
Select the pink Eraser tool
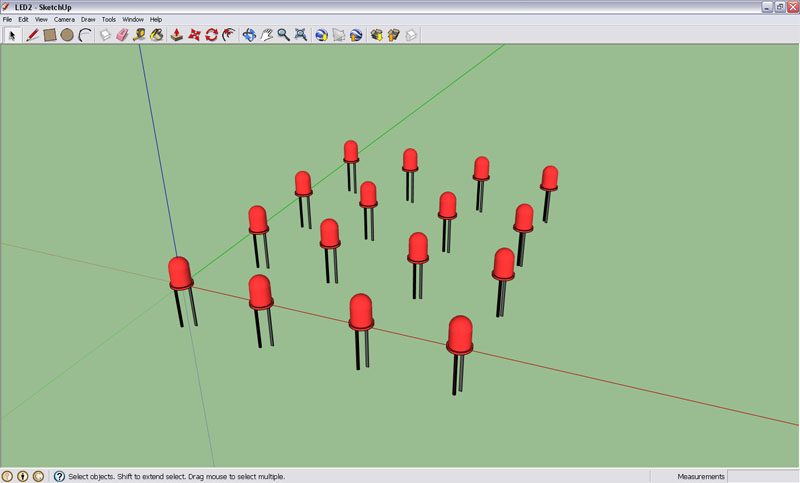(x=122, y=35)
